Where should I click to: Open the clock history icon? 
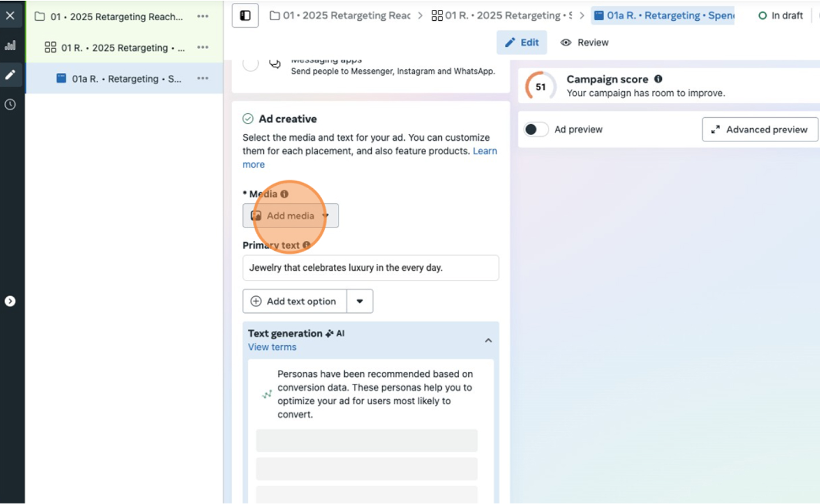click(10, 104)
